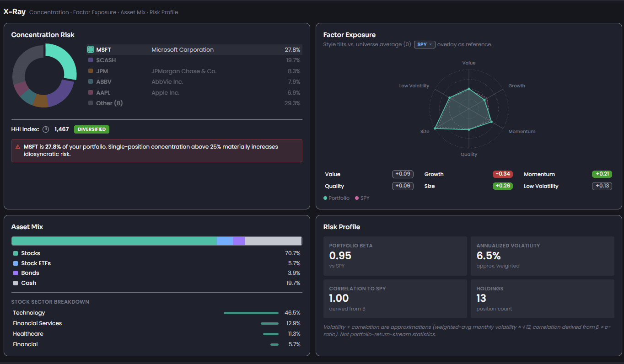
Task: Click the Financial Services sector progress bar
Action: [270, 323]
